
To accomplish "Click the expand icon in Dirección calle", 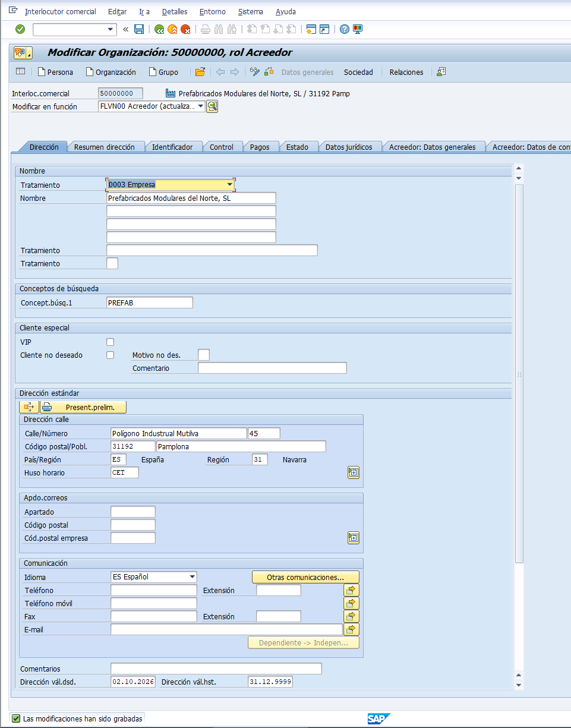I will pyautogui.click(x=354, y=472).
